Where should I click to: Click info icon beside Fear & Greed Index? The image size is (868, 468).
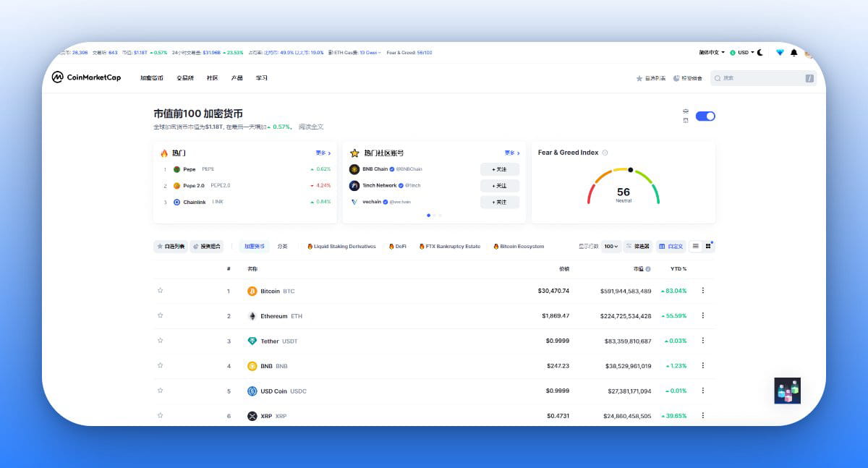tap(605, 153)
